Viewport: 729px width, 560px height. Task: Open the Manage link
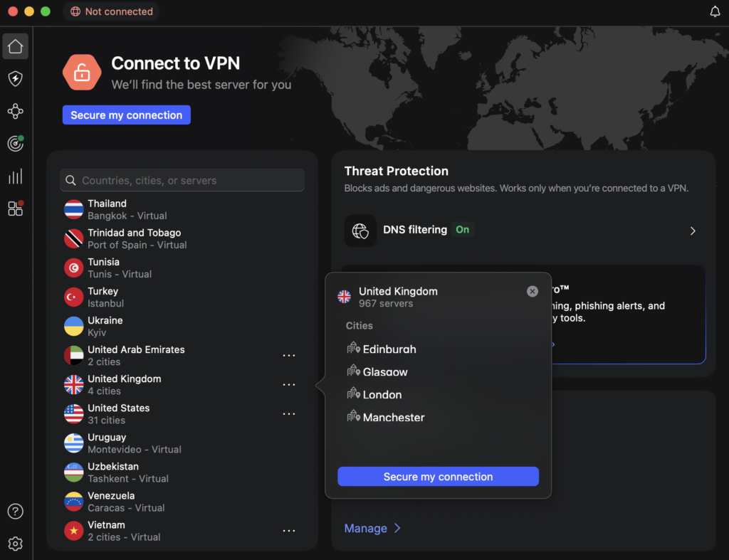pyautogui.click(x=365, y=529)
